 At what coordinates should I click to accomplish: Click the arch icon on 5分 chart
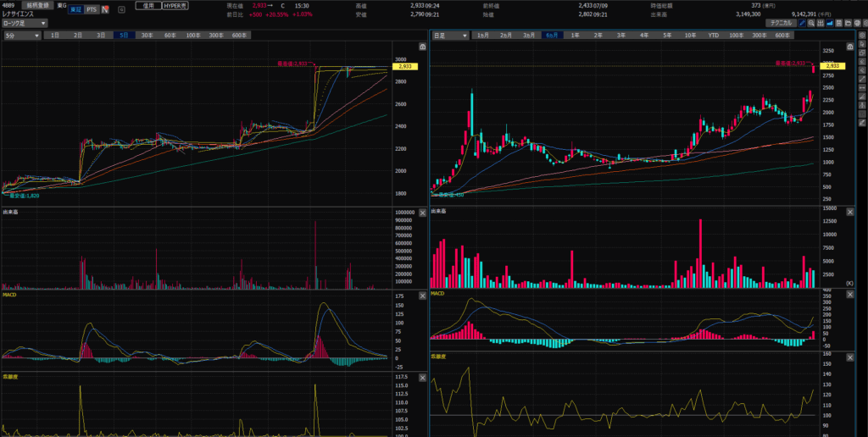point(423,47)
